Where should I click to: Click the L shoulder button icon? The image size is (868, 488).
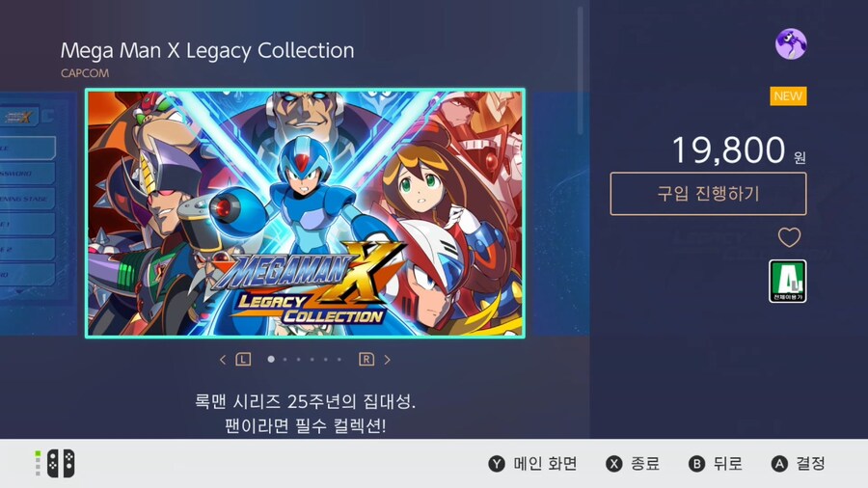point(243,360)
